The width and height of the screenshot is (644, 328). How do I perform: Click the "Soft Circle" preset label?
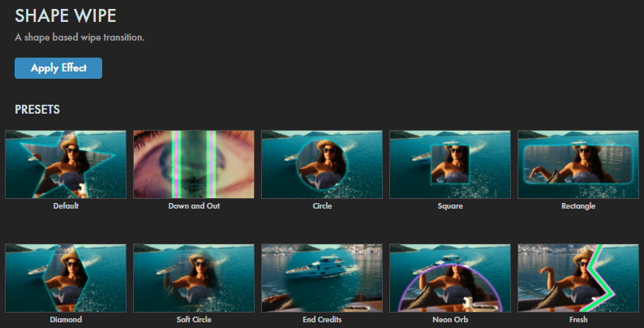(194, 319)
